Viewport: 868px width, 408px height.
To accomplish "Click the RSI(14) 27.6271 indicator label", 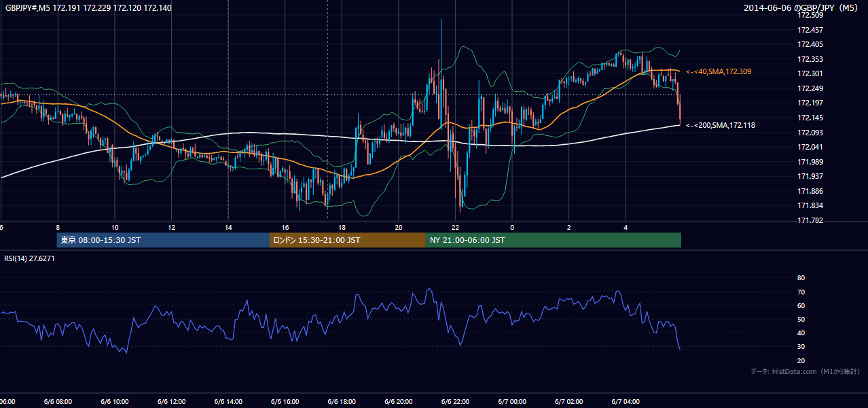I will coord(30,258).
